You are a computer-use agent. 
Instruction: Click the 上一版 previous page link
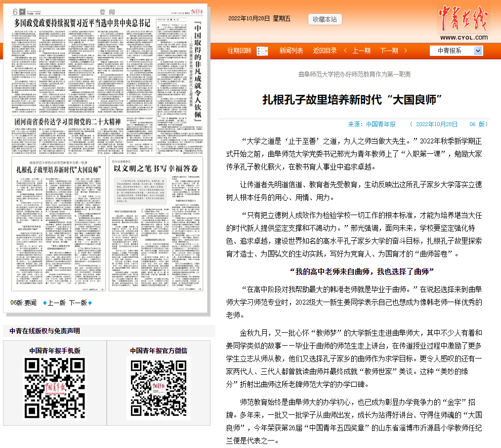point(56,303)
